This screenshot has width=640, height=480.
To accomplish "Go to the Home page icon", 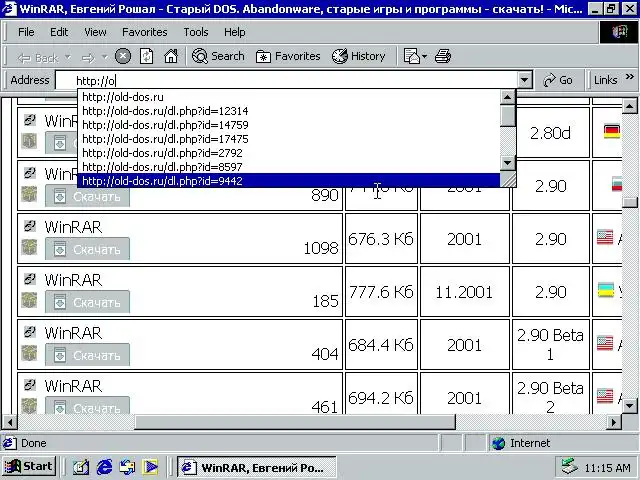I will coord(171,56).
